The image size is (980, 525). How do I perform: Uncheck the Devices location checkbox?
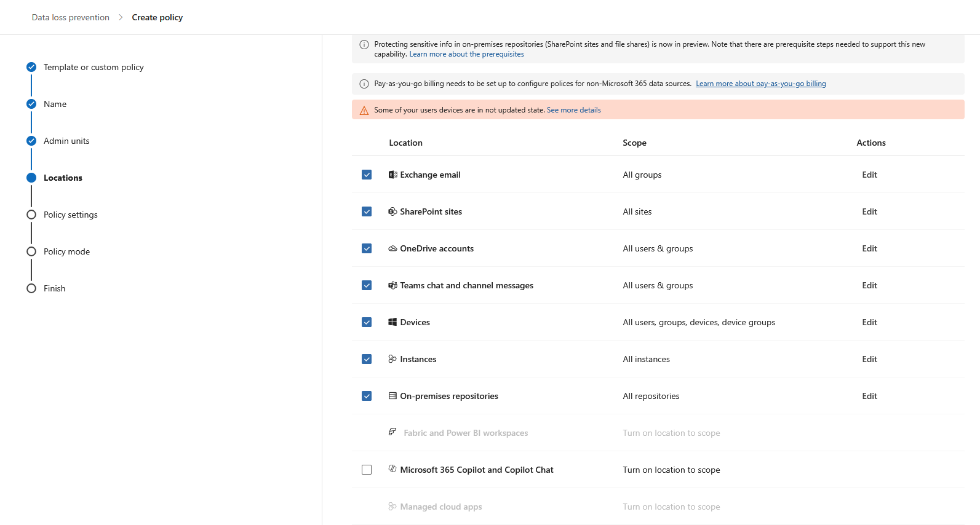point(367,322)
